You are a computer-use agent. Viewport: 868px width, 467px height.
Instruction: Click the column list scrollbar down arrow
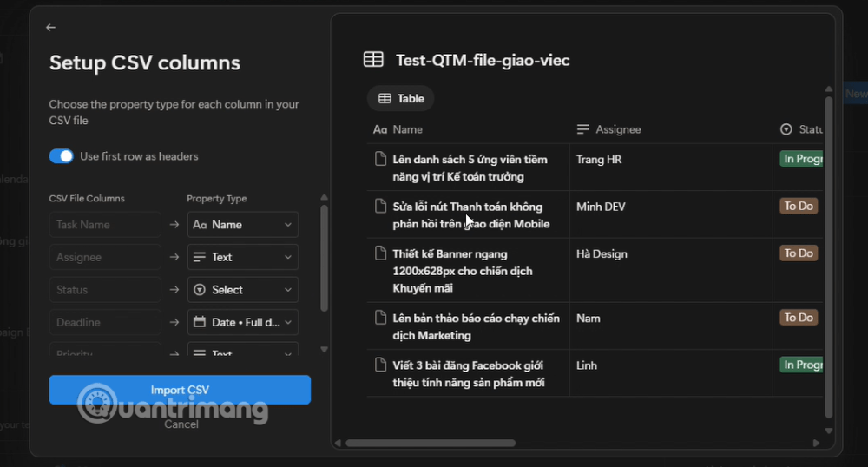coord(325,349)
